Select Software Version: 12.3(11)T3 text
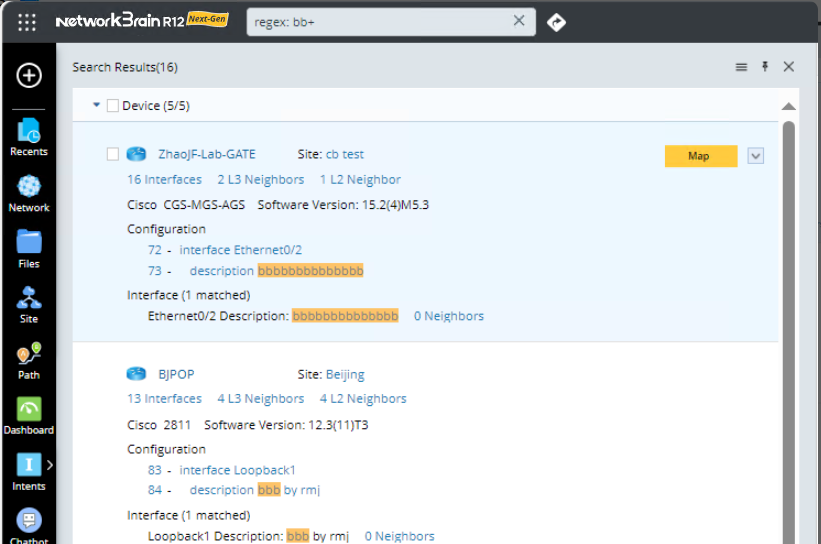Viewport: 821px width, 544px height. point(286,425)
